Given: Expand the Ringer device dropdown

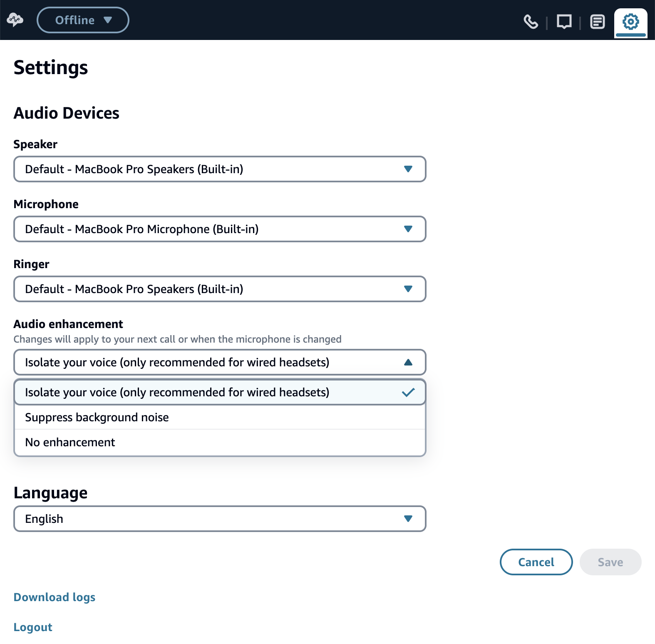Looking at the screenshot, I should coord(219,289).
